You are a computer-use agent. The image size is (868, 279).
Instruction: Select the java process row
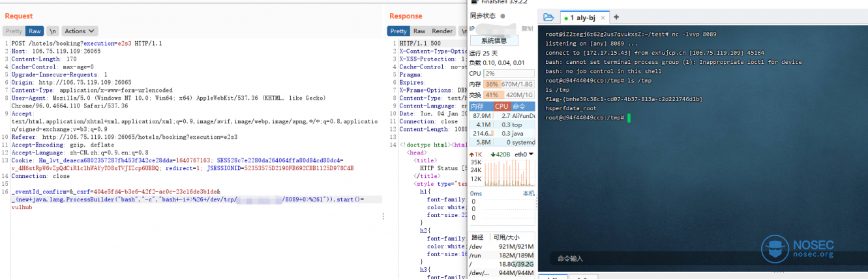[502, 133]
